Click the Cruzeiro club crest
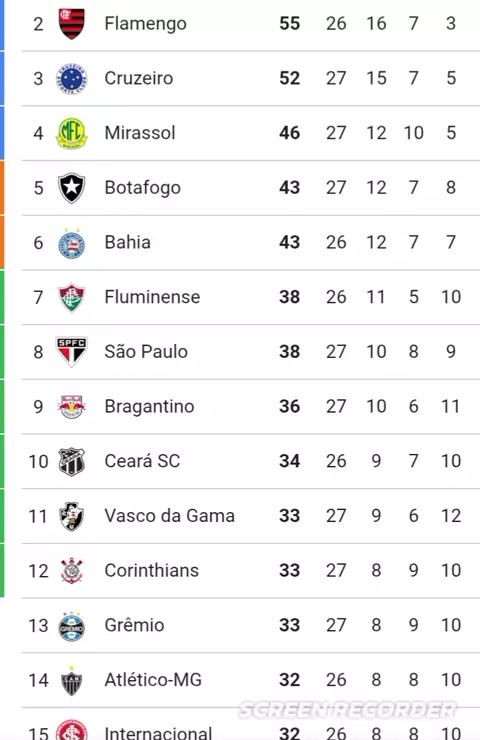This screenshot has height=740, width=480. pos(72,78)
